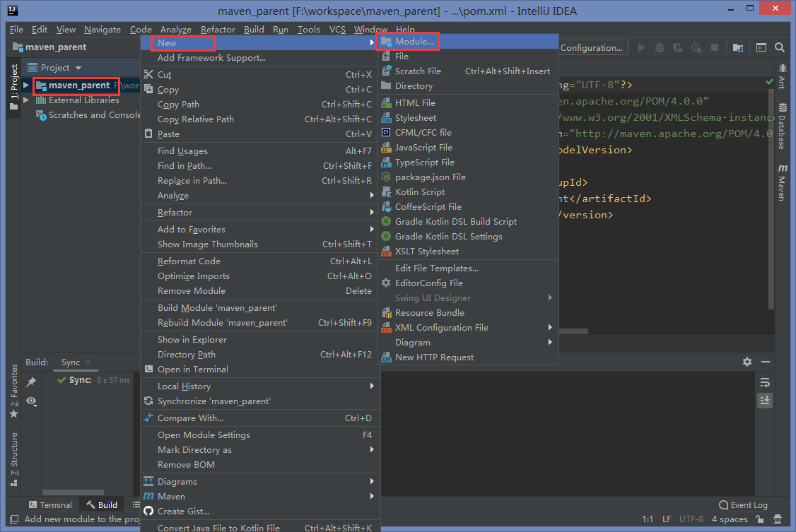Click Synchronize 'maven_parent'
Image resolution: width=796 pixels, height=532 pixels.
pyautogui.click(x=260, y=401)
